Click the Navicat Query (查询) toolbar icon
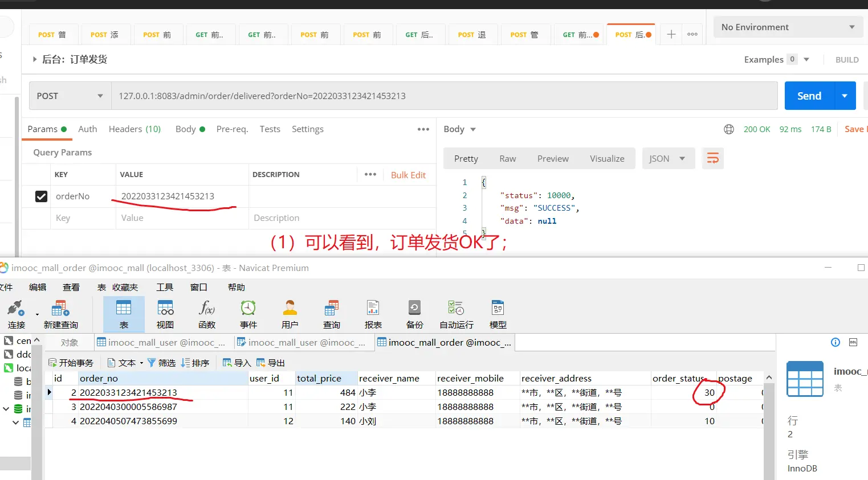 coord(331,314)
